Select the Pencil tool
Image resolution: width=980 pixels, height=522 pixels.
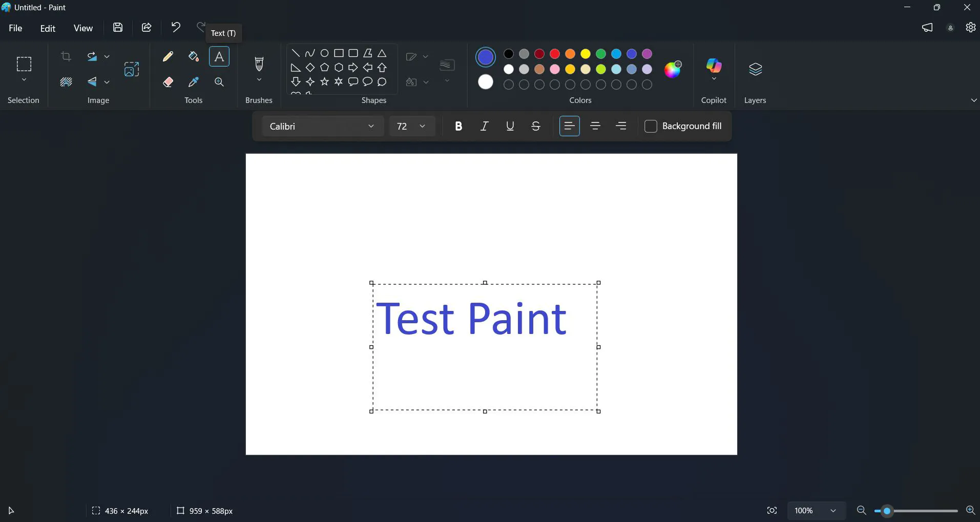168,56
